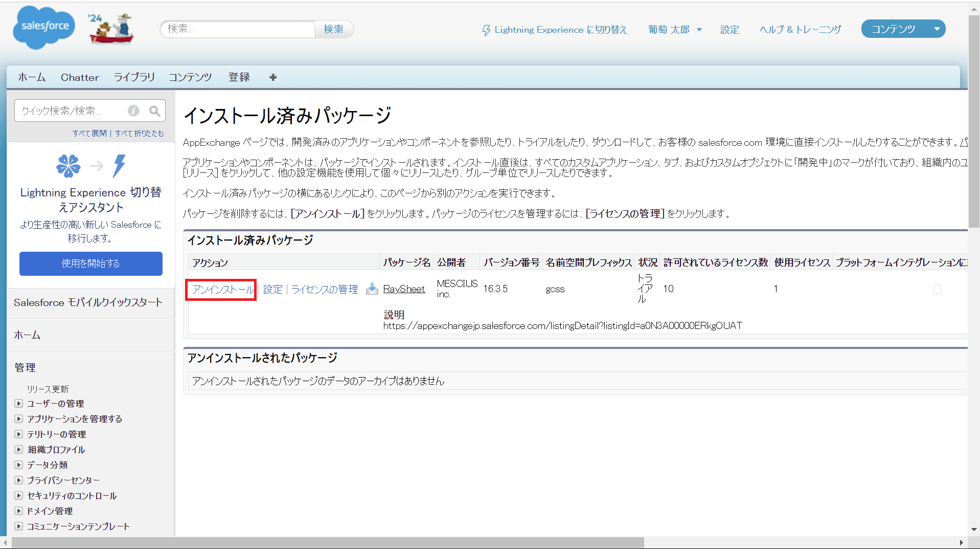The width and height of the screenshot is (980, 549).
Task: Click the 管理 section heading in sidebar
Action: pos(25,368)
